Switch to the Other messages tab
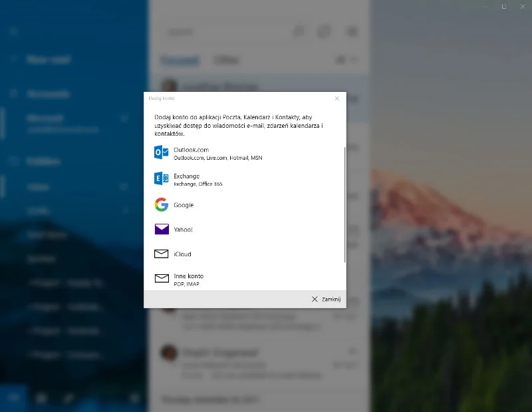The image size is (532, 412). 227,60
